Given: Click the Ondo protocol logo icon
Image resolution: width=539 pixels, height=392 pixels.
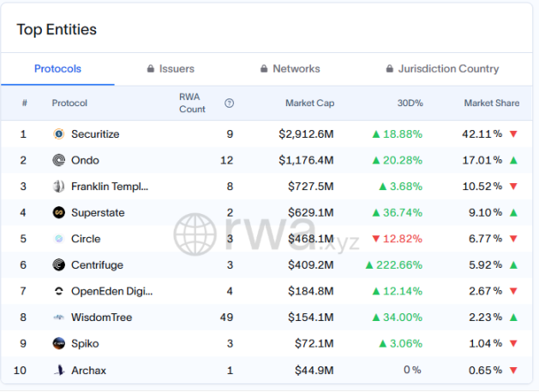Looking at the screenshot, I should point(59,160).
